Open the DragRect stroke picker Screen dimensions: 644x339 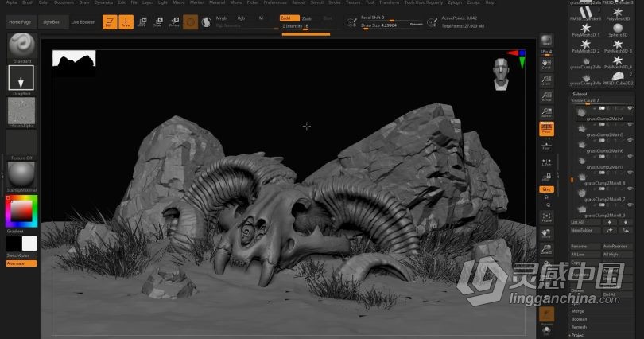[x=21, y=78]
